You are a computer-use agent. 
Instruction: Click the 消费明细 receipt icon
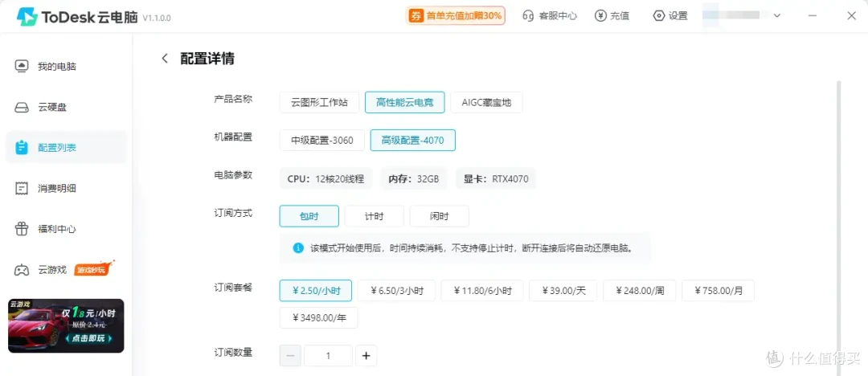pyautogui.click(x=22, y=188)
